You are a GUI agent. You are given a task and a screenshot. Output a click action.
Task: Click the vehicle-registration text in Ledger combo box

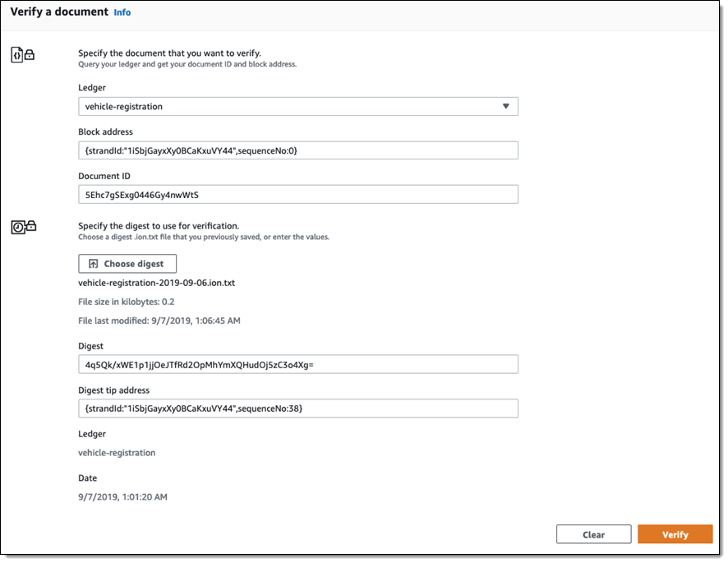click(x=124, y=106)
